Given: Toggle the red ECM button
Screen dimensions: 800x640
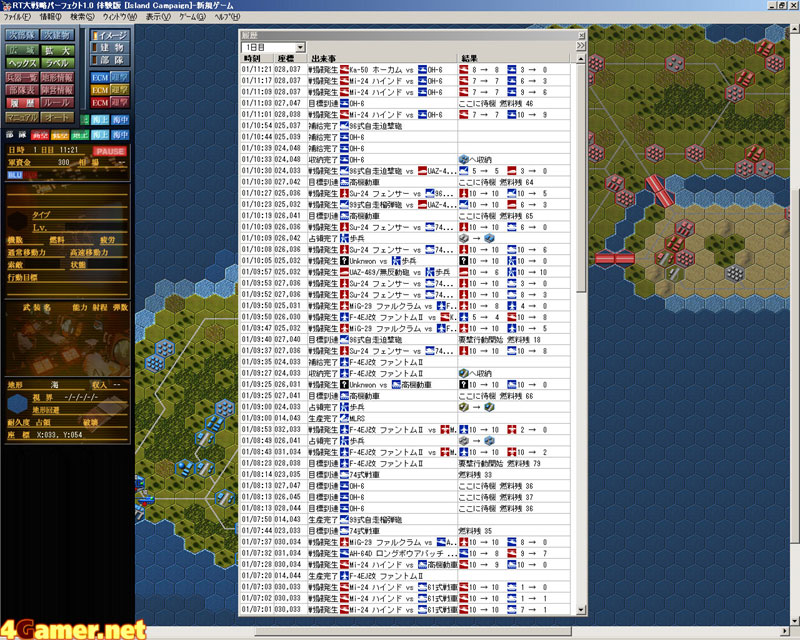Looking at the screenshot, I should [100, 103].
